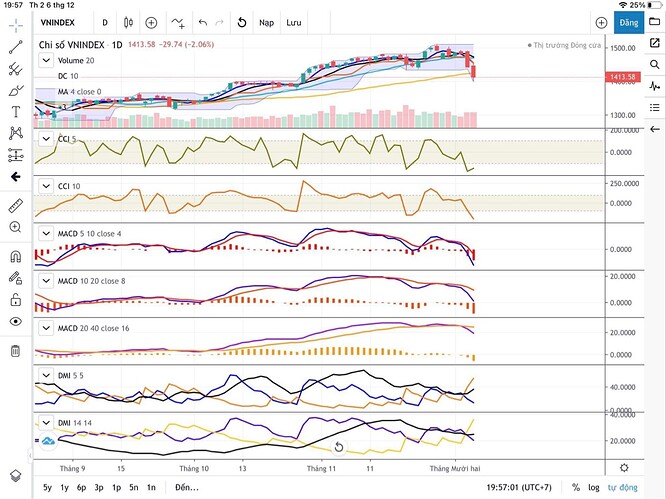Delete drawings with the trash icon

[15, 351]
